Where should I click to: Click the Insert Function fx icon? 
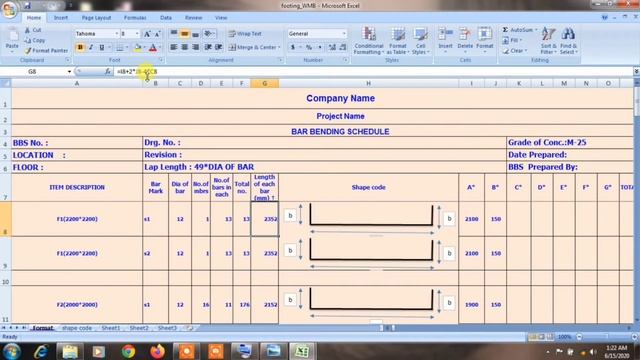click(107, 71)
